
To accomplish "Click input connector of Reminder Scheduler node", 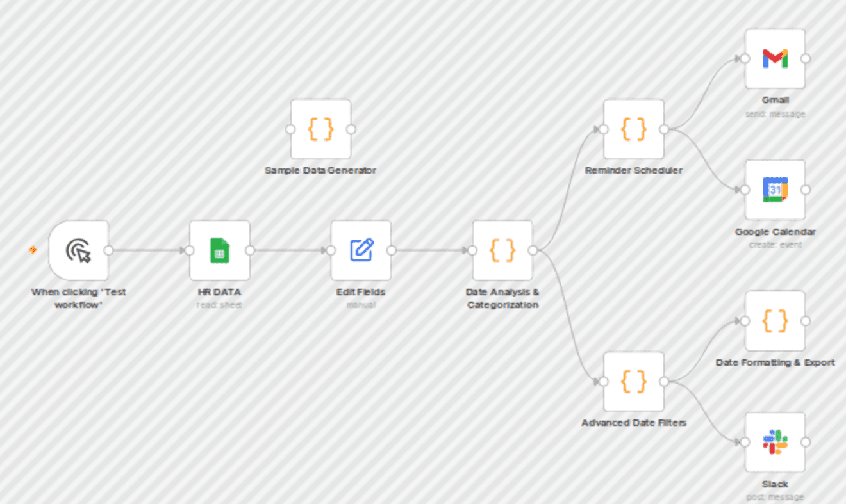I will pyautogui.click(x=603, y=129).
